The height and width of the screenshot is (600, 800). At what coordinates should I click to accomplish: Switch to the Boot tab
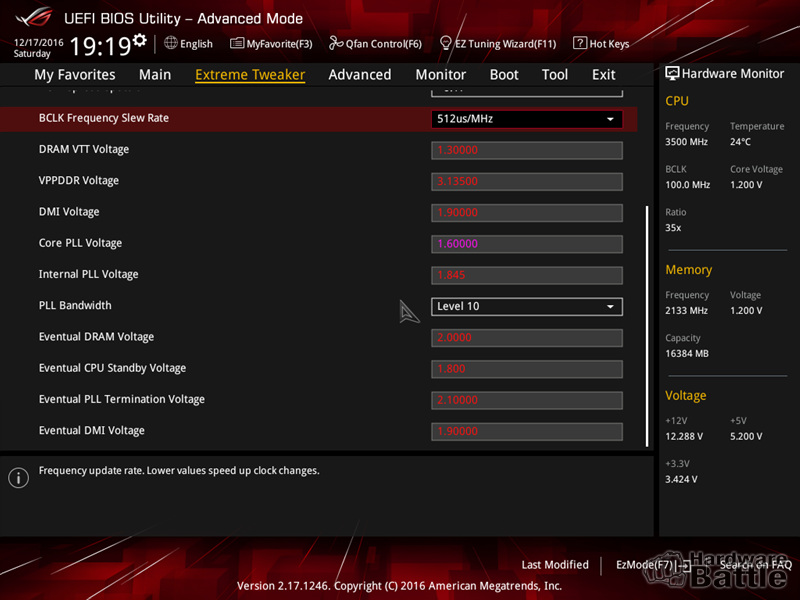504,74
